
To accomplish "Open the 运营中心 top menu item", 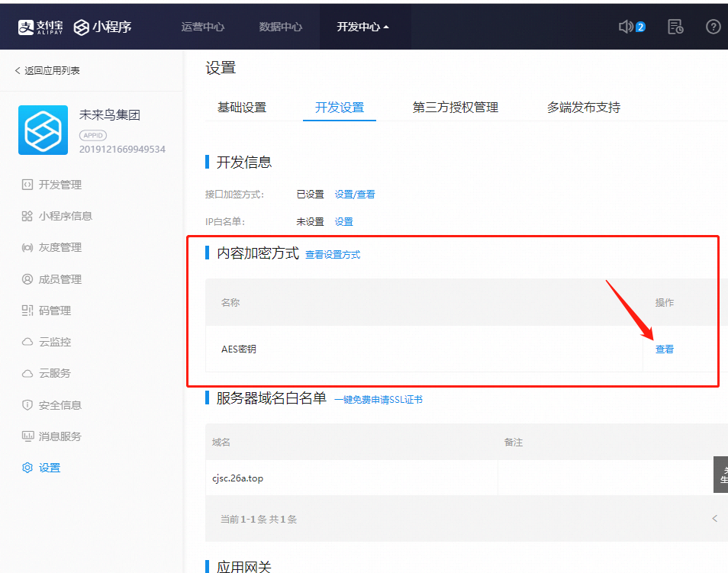I will 203,27.
